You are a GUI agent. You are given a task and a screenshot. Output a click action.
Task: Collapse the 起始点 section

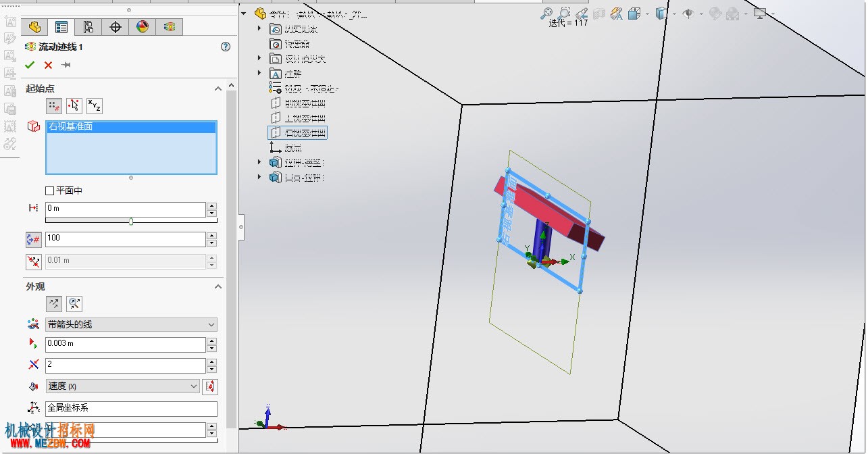(x=218, y=88)
